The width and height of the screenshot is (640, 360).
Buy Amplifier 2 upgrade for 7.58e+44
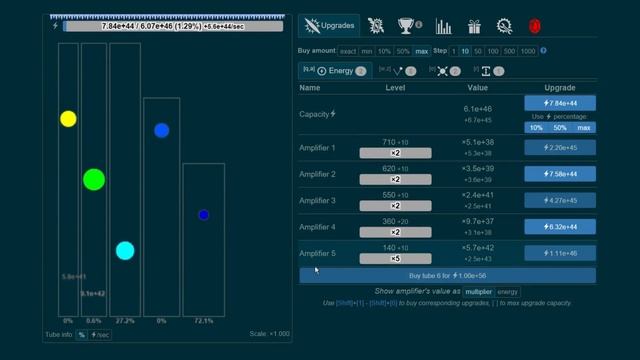point(560,174)
